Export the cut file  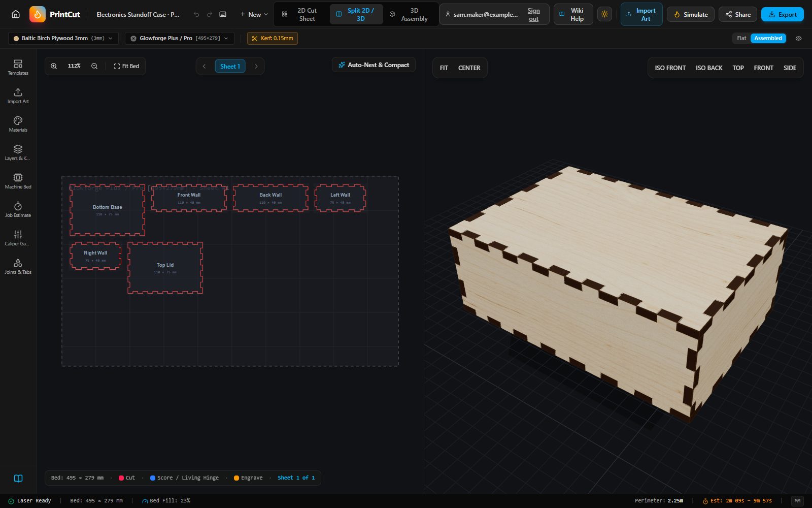782,14
